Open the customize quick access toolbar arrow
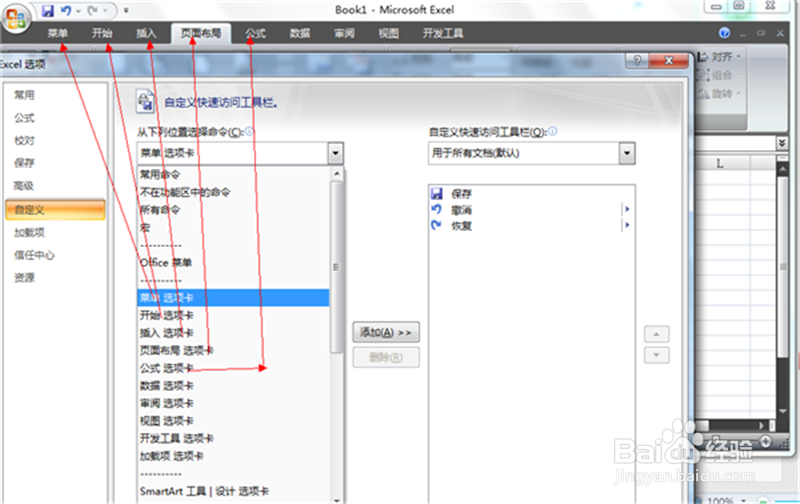 pyautogui.click(x=126, y=10)
